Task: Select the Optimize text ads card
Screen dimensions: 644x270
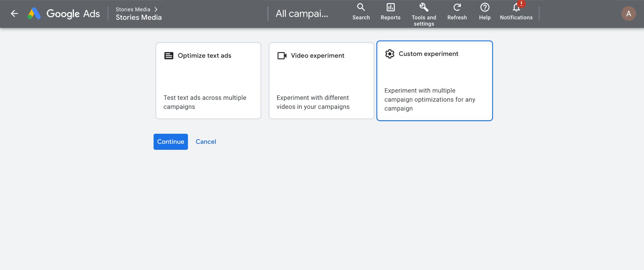Action: (208, 81)
